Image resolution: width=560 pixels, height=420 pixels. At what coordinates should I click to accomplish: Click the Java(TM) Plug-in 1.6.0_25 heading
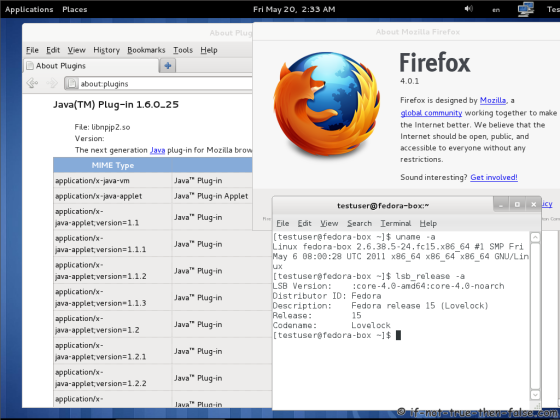point(116,105)
